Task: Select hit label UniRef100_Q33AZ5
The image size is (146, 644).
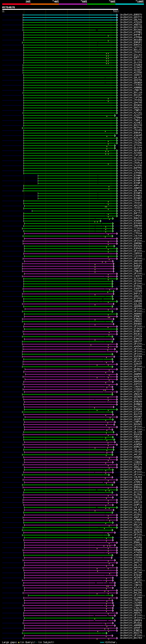Action: click(131, 67)
